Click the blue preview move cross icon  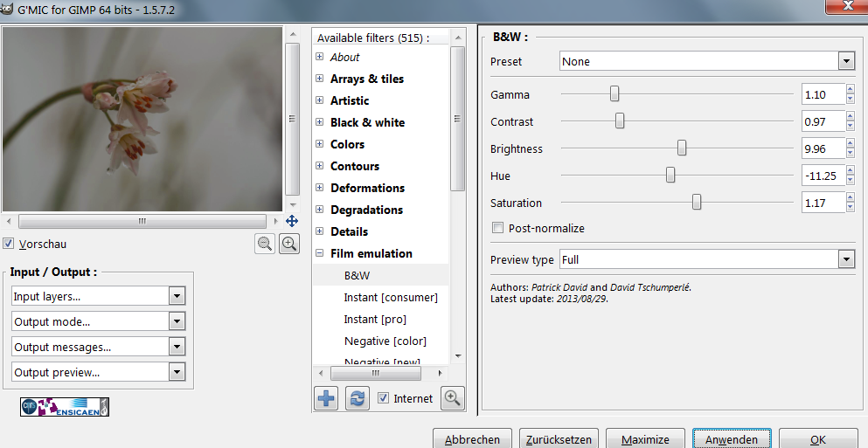click(292, 221)
